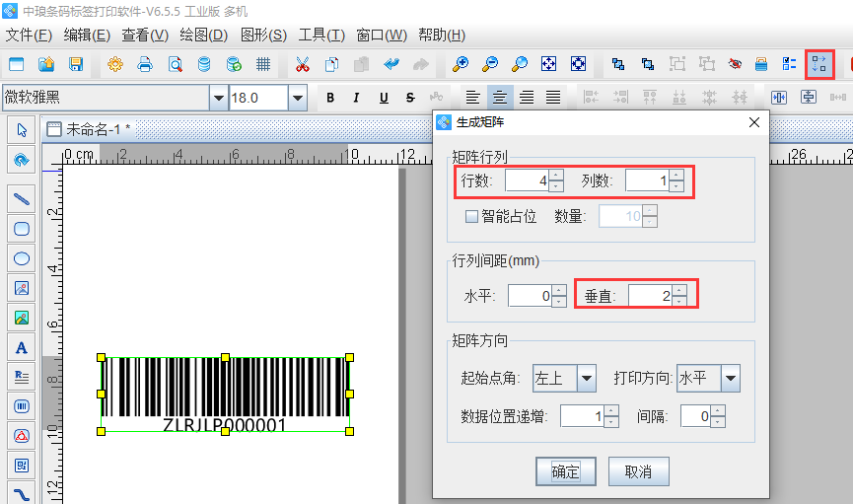Viewport: 853px width, 504px height.
Task: Click the New document icon
Action: 17,64
